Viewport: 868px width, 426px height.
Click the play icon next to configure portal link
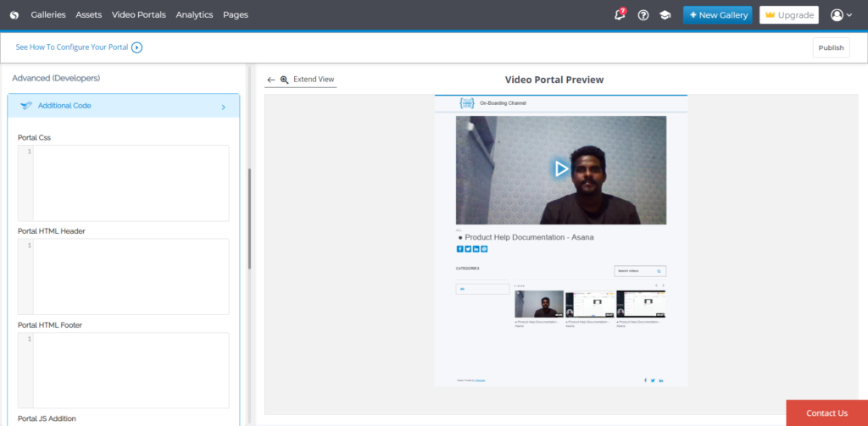tap(137, 47)
